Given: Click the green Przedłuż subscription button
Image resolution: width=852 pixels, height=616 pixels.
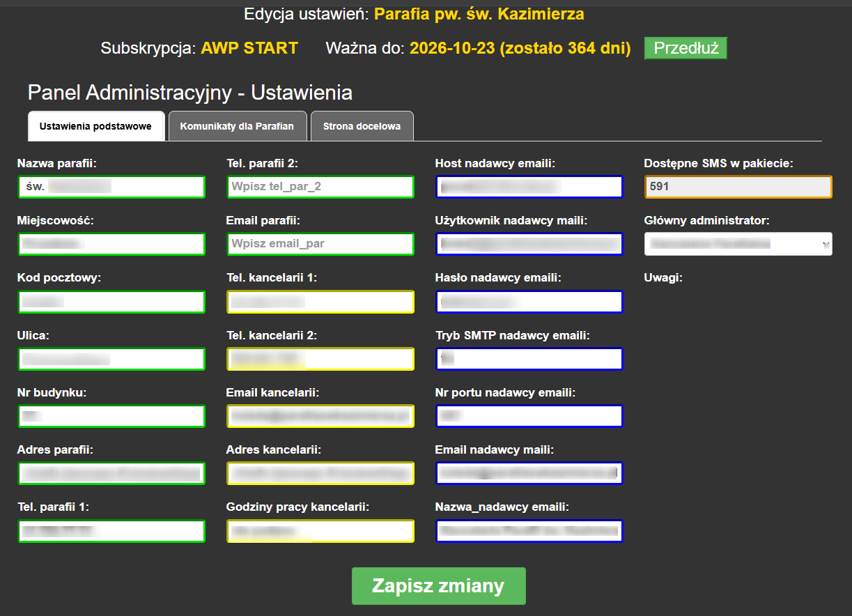Looking at the screenshot, I should (x=686, y=49).
